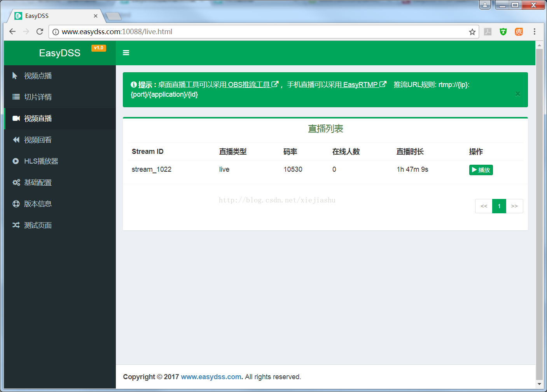Open www.easydss.com footer link
Viewport: 547px width, 392px height.
pyautogui.click(x=211, y=377)
